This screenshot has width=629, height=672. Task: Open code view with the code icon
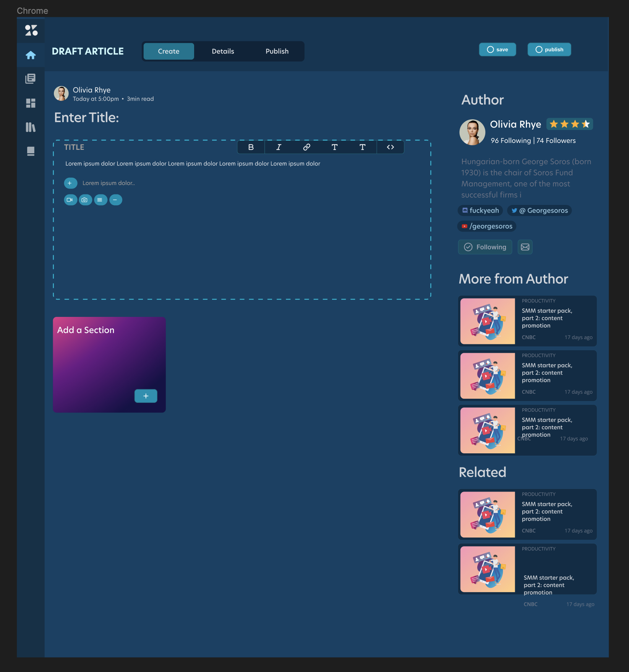(x=391, y=147)
